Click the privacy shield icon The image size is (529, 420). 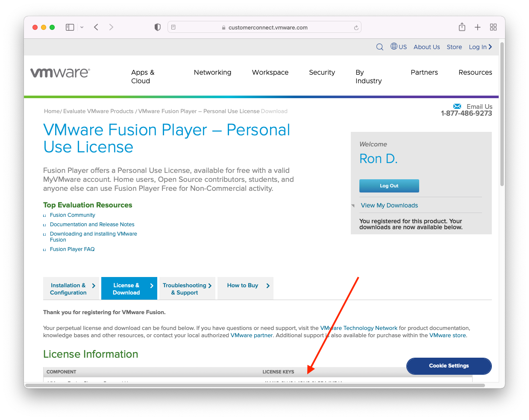coord(158,27)
